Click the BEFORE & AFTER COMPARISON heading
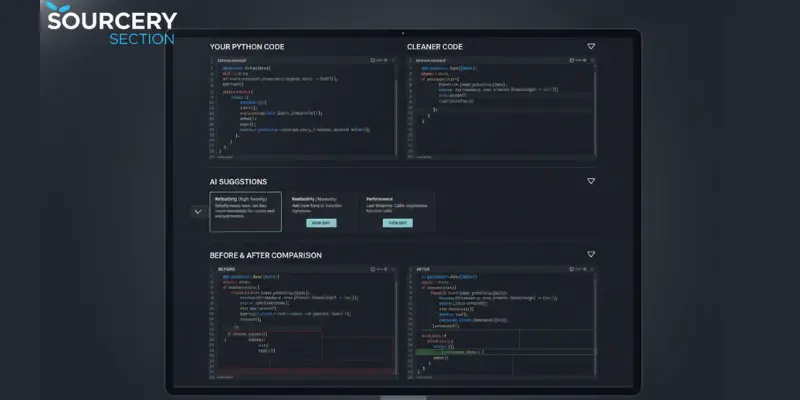 pyautogui.click(x=266, y=255)
